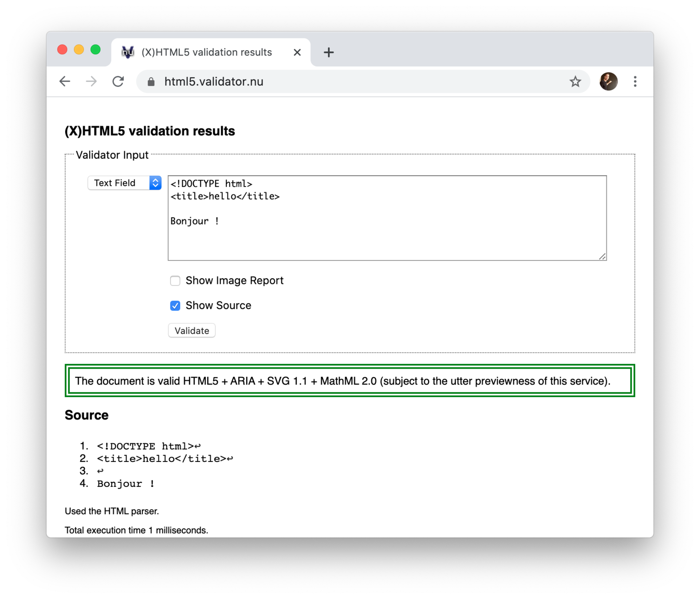Viewport: 700px width, 599px height.
Task: Open the Text Field input type dropdown
Action: 119,183
